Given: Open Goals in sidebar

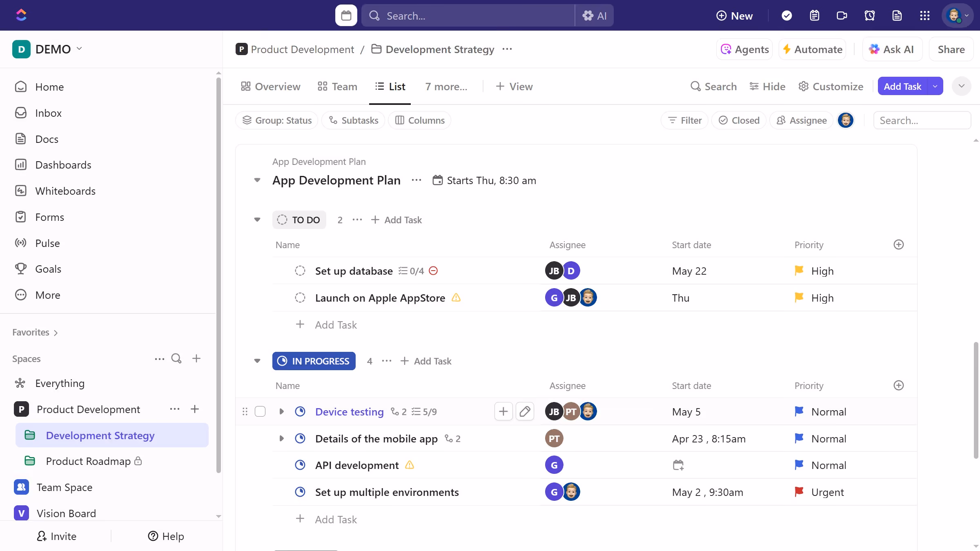Looking at the screenshot, I should pyautogui.click(x=48, y=269).
